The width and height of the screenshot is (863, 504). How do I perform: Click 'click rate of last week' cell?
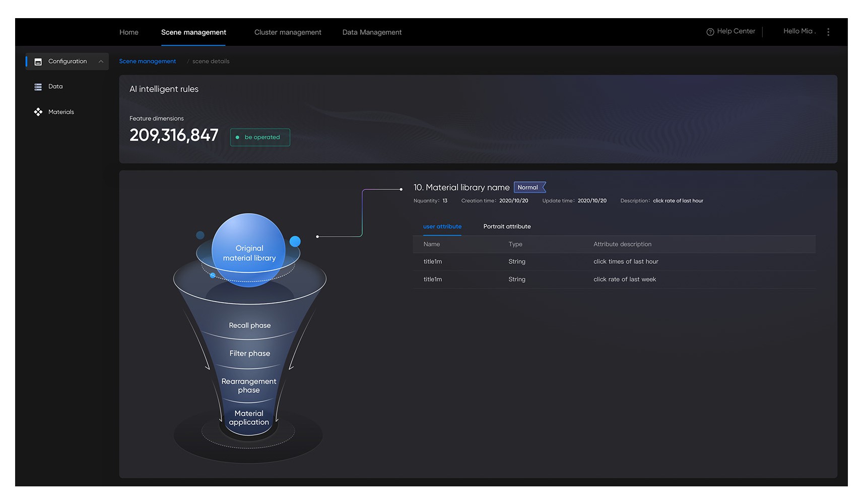tap(625, 279)
